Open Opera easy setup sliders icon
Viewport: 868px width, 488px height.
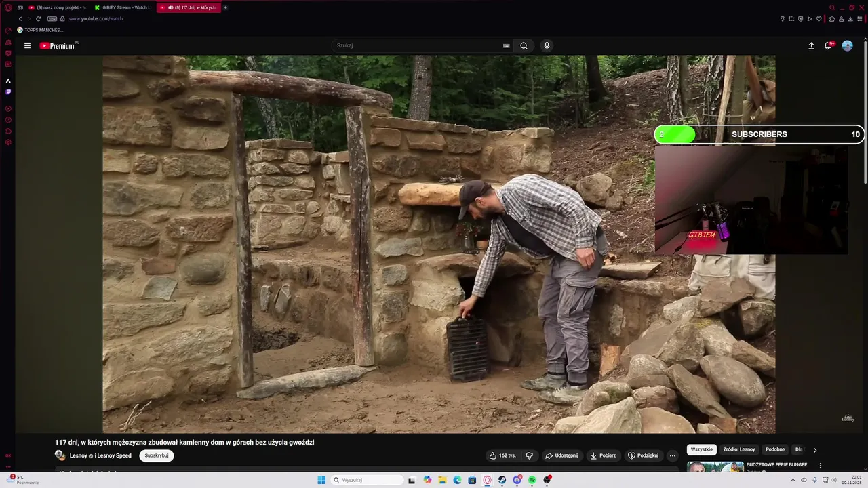tap(859, 18)
